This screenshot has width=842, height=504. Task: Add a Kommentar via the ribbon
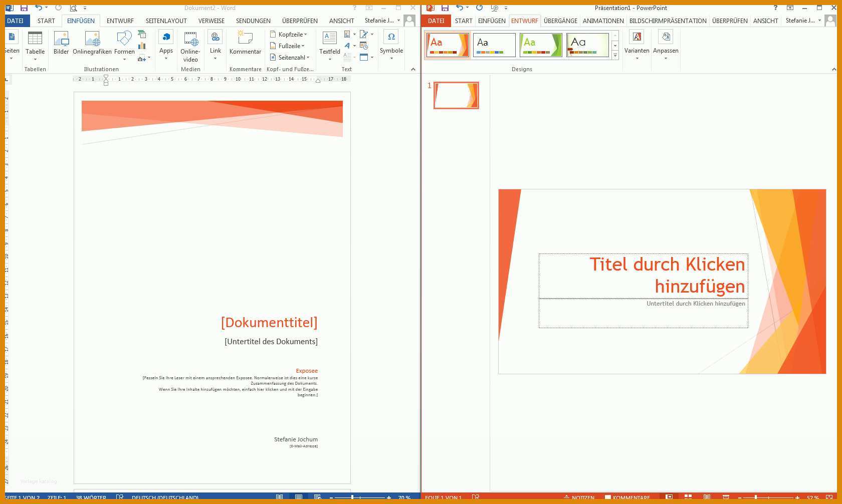(x=245, y=43)
